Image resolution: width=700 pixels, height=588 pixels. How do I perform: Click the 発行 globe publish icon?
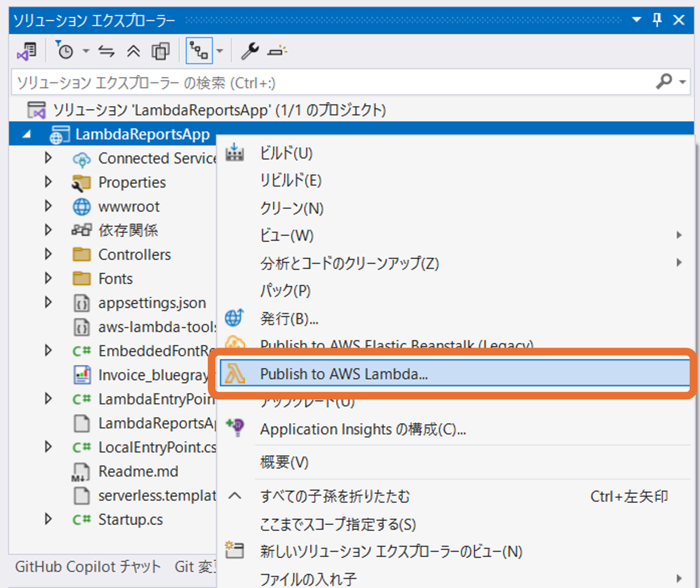coord(234,317)
